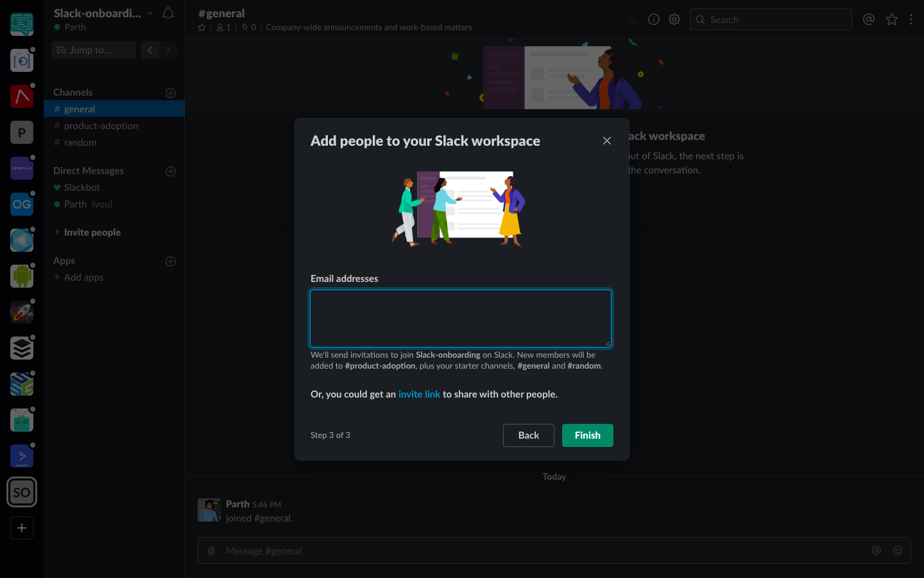
Task: Click Add apps in sidebar
Action: pos(83,277)
